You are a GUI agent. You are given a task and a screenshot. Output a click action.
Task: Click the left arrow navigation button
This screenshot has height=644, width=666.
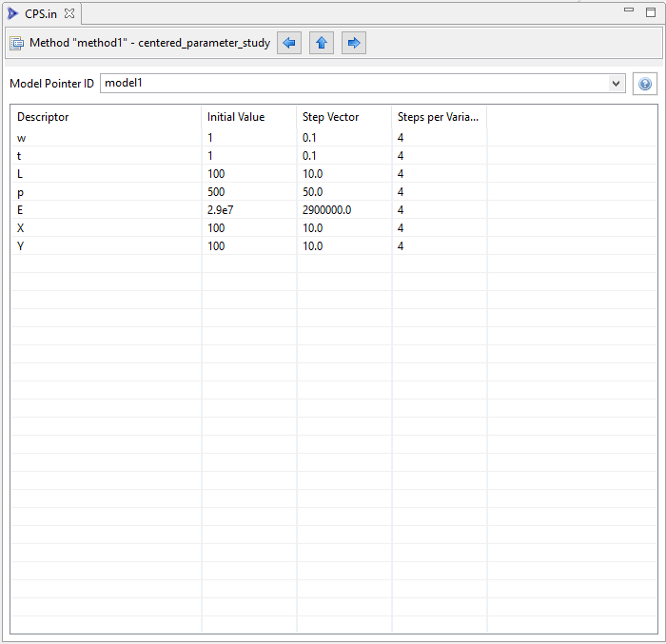point(289,43)
